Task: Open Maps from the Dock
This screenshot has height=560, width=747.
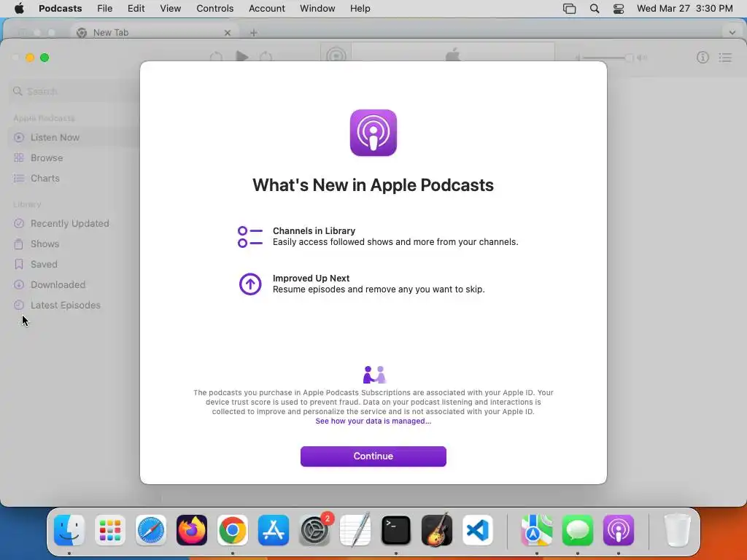Action: (536, 530)
